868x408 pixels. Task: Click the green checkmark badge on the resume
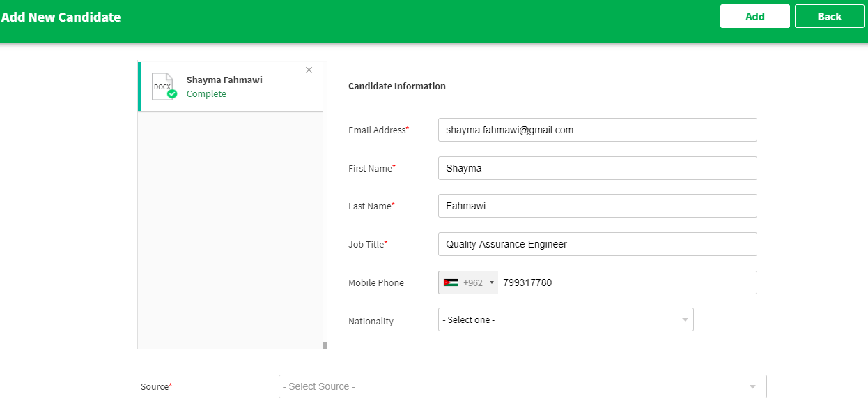point(172,94)
